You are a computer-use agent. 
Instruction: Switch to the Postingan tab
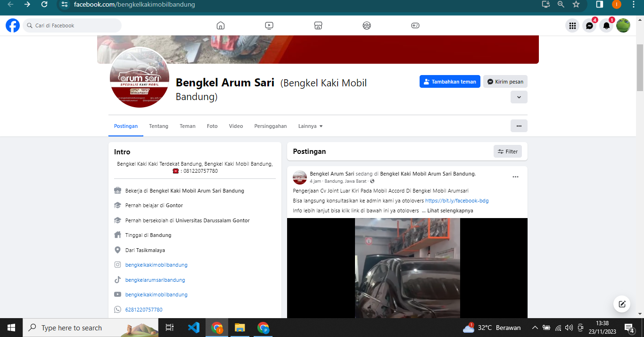[126, 126]
